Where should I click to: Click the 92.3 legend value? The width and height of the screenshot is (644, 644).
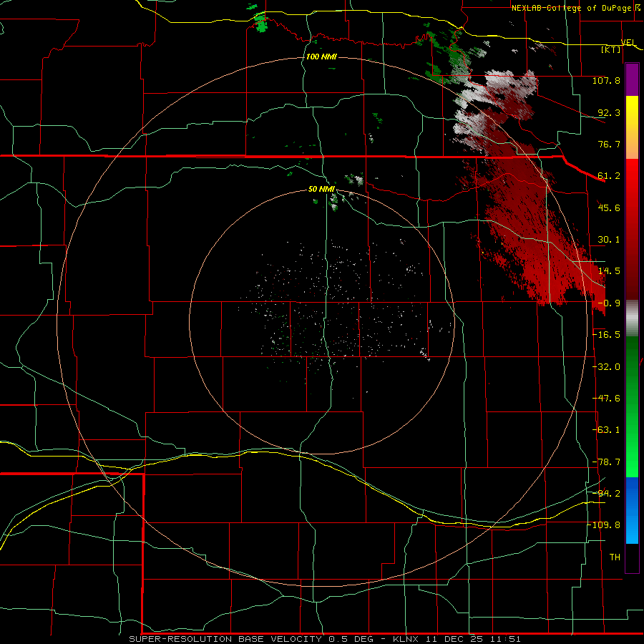pyautogui.click(x=609, y=112)
